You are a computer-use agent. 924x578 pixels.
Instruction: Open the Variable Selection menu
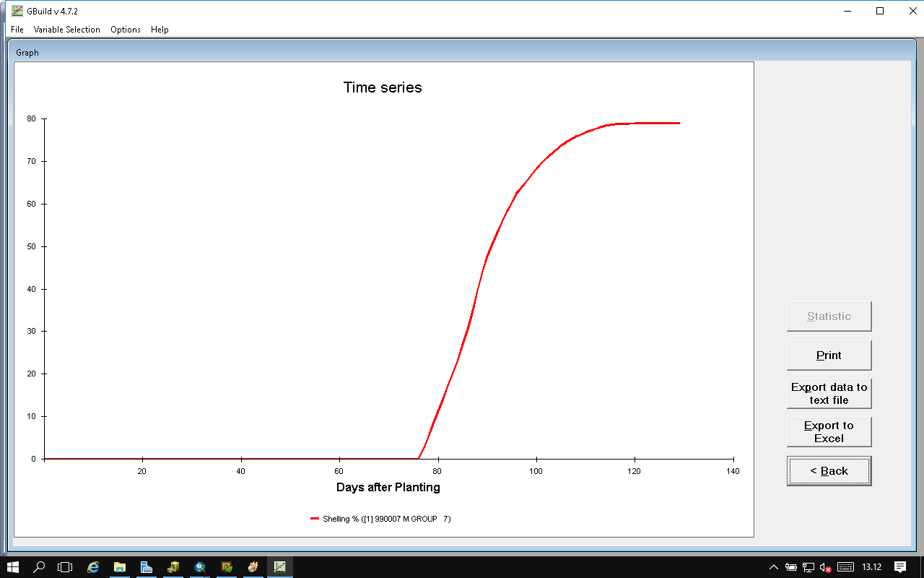coord(66,30)
